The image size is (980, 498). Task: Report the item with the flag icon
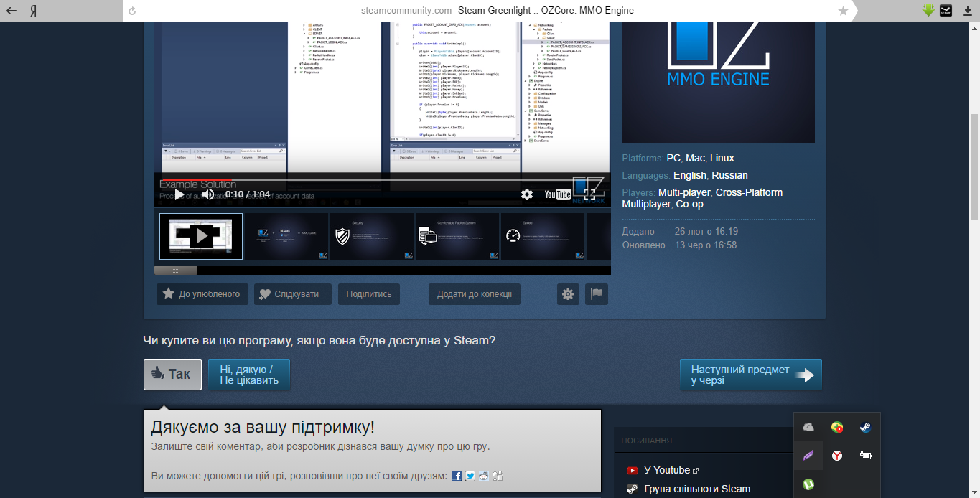coord(597,294)
